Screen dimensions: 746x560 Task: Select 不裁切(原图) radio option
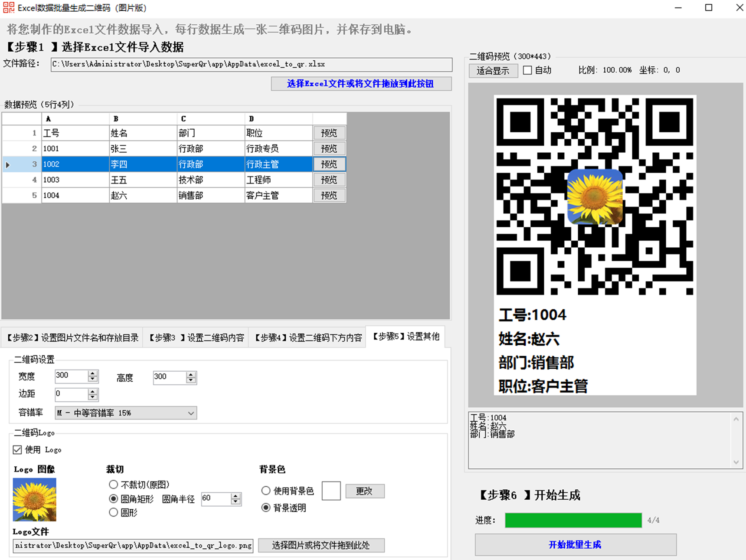114,485
